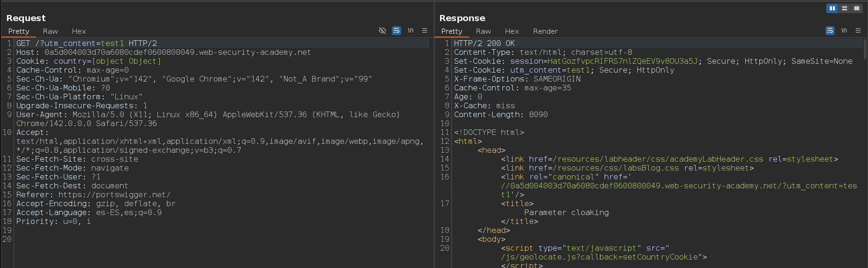Screen dimensions: 868x268
Task: Open the Raw tab in Response panel
Action: (483, 31)
